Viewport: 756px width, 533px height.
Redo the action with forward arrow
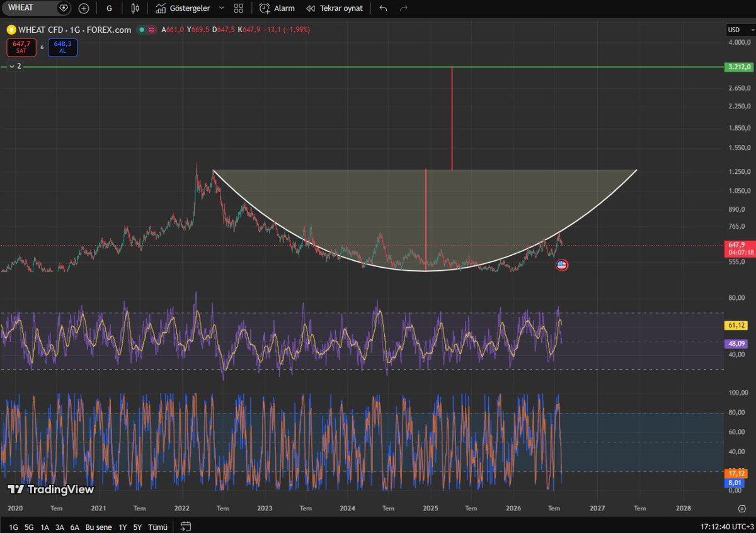coord(404,8)
